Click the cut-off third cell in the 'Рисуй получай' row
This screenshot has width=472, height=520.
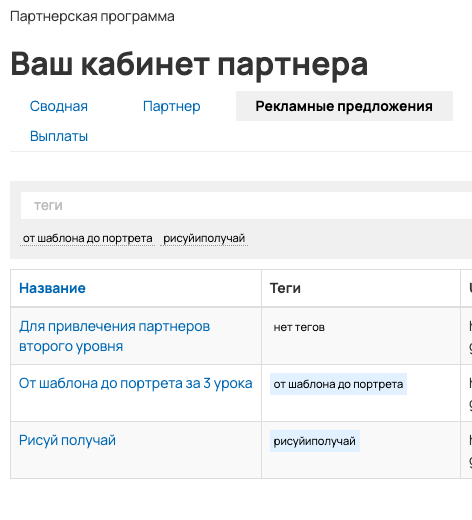click(x=466, y=450)
